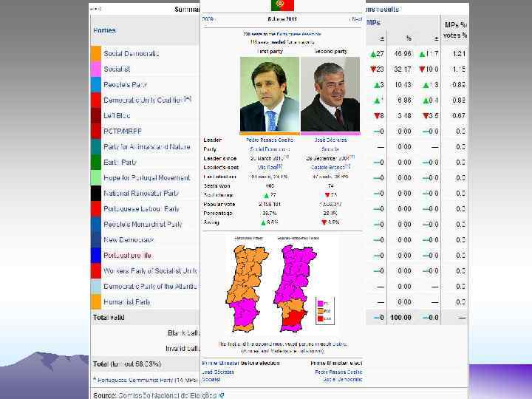The width and height of the screenshot is (532, 399).
Task: Open the New Democracy link
Action: click(129, 239)
